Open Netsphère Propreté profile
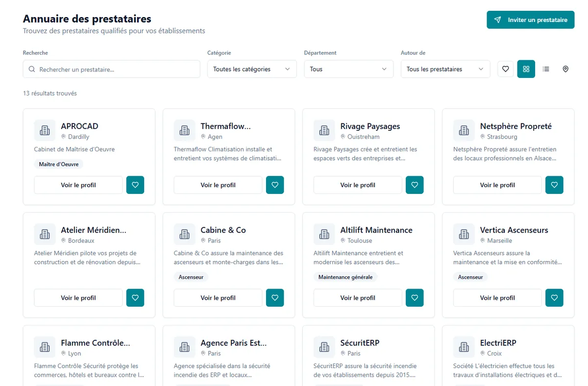This screenshot has height=386, width=588. pyautogui.click(x=497, y=185)
